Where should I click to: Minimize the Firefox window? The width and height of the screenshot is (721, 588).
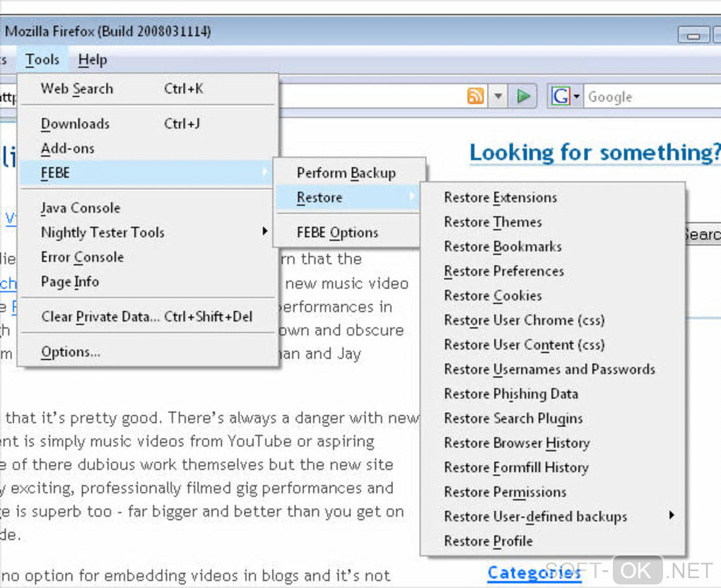point(694,35)
